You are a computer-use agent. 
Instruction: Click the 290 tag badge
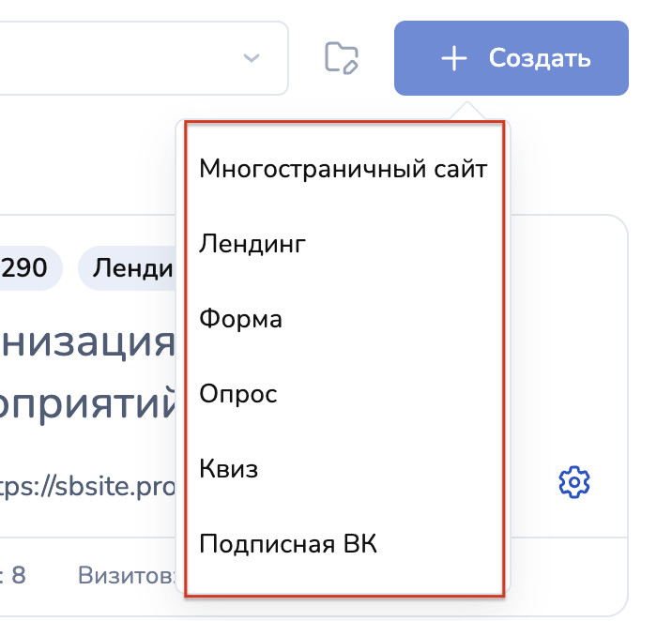(26, 269)
